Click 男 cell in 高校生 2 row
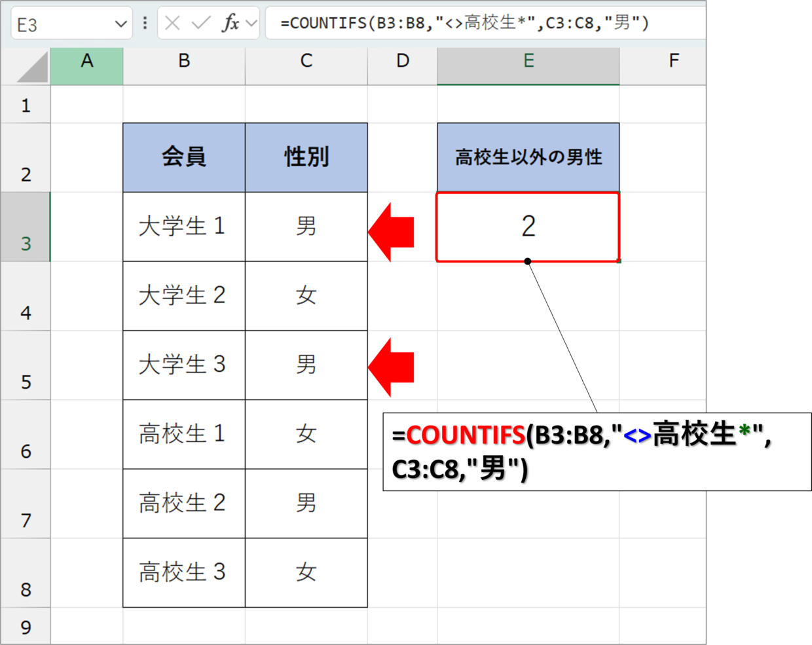 pyautogui.click(x=306, y=504)
